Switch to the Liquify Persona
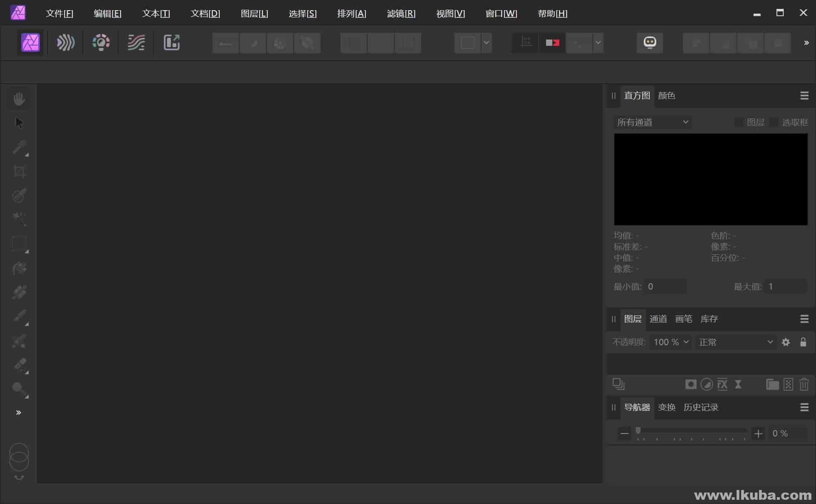Viewport: 816px width, 504px height. pos(65,42)
